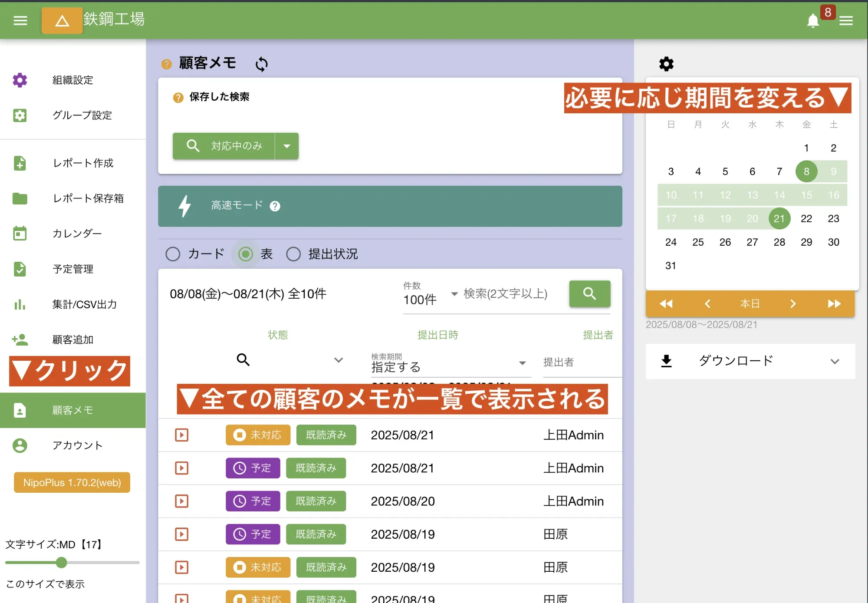Screen dimensions: 868x603
Task: Click the play icon on the first memo row
Action: point(181,435)
